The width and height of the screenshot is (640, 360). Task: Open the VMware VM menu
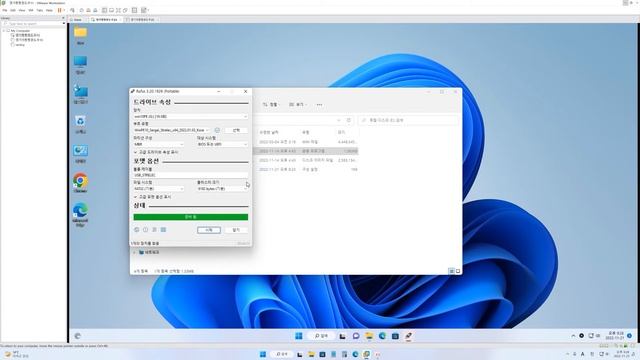pyautogui.click(x=31, y=10)
